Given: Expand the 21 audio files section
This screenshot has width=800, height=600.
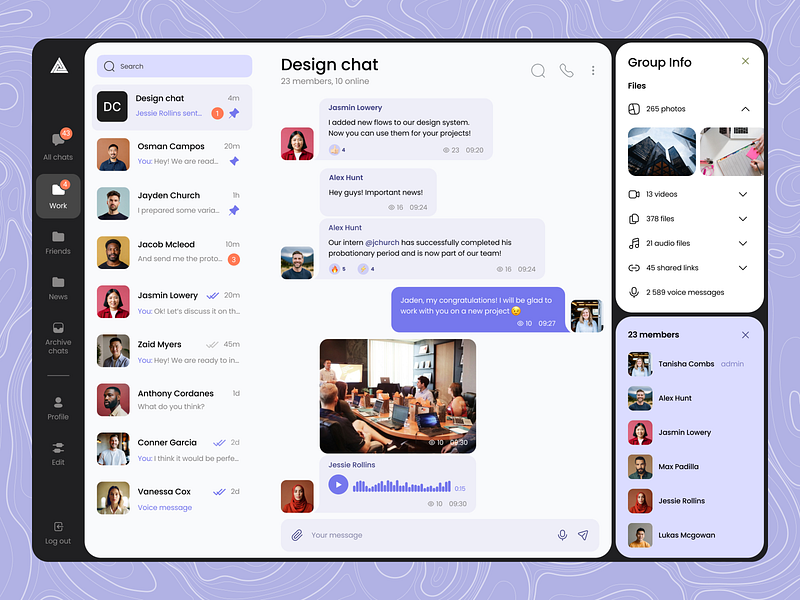Looking at the screenshot, I should click(745, 243).
